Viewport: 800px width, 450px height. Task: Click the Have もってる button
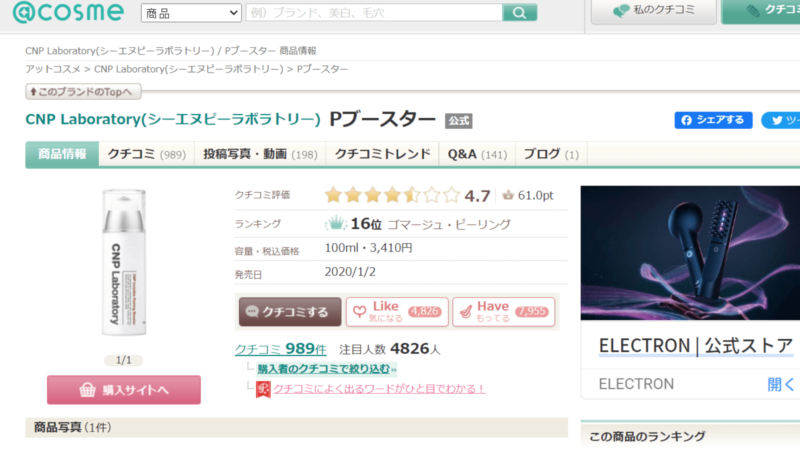504,312
